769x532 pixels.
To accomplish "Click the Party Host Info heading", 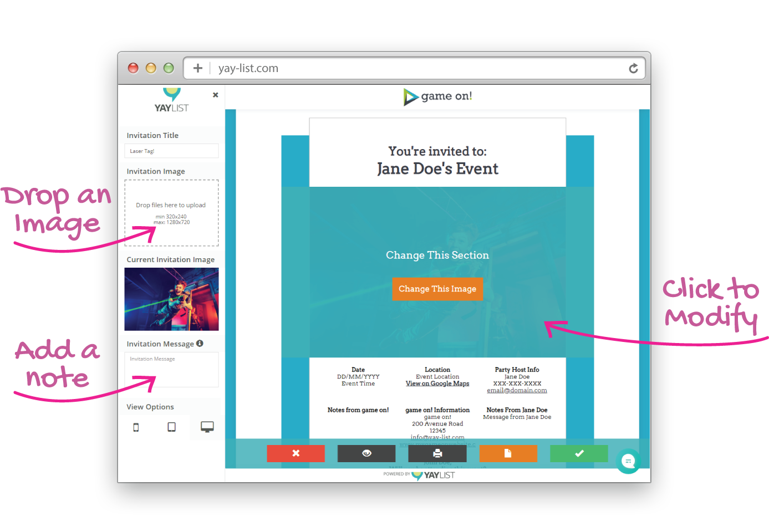I will (x=517, y=370).
